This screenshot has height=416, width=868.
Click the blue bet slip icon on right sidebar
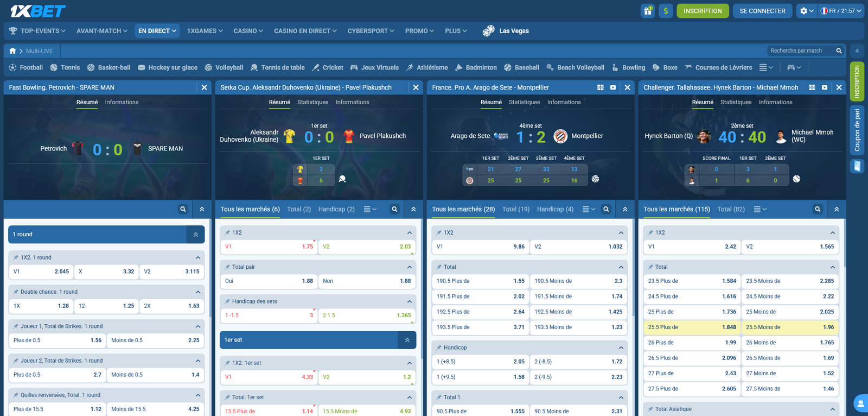coord(857,166)
